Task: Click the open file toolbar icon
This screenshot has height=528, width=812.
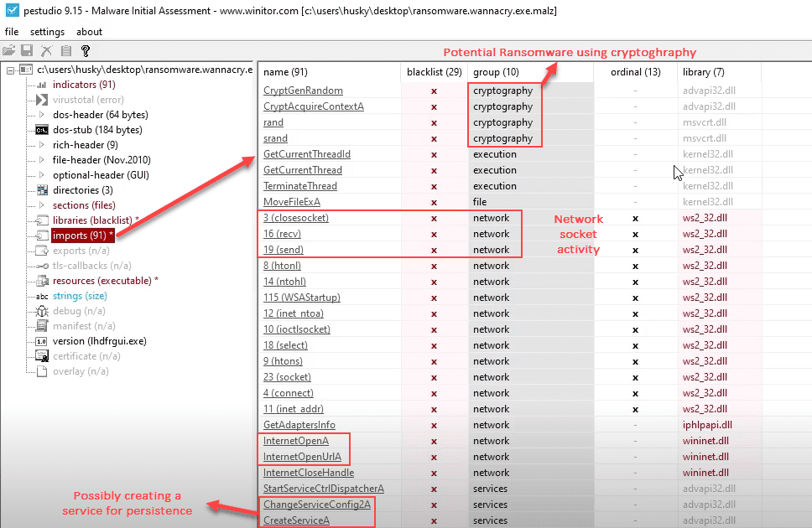Action: pyautogui.click(x=9, y=51)
